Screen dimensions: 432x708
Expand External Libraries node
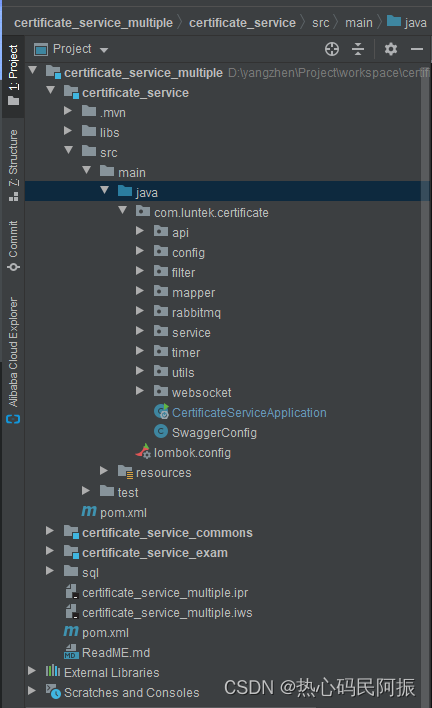pos(32,671)
